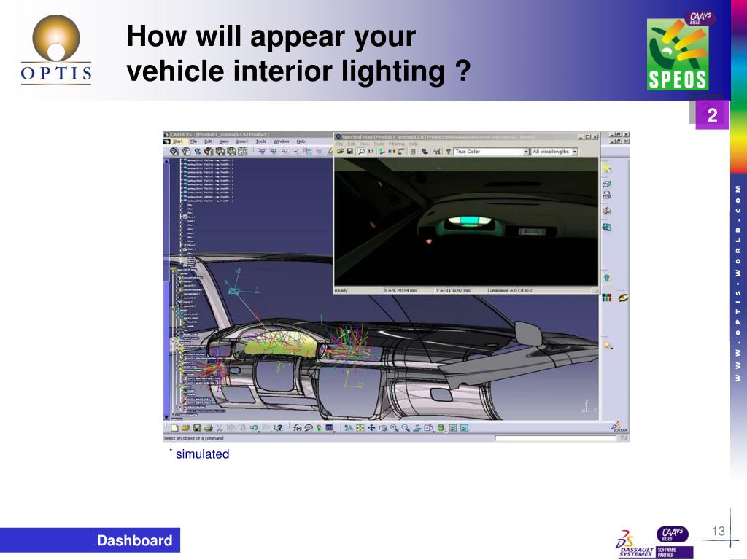Open the Formula f(x) tool
The width and height of the screenshot is (747, 560).
pos(298,427)
